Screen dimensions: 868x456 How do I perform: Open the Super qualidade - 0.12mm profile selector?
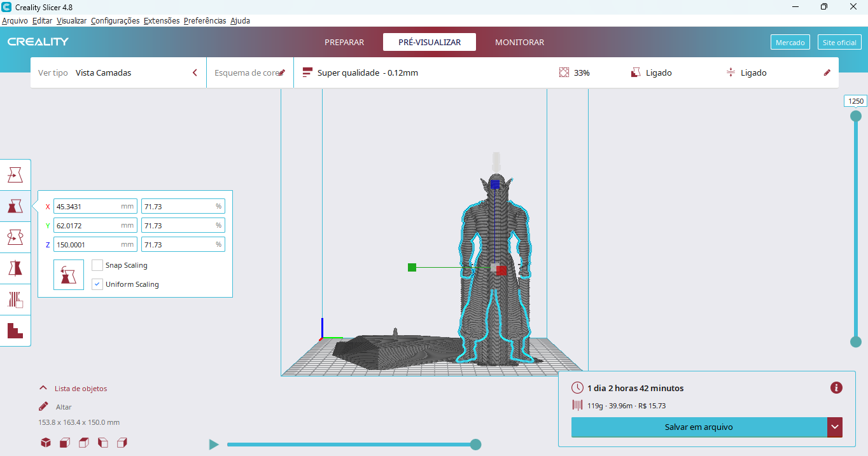[360, 73]
